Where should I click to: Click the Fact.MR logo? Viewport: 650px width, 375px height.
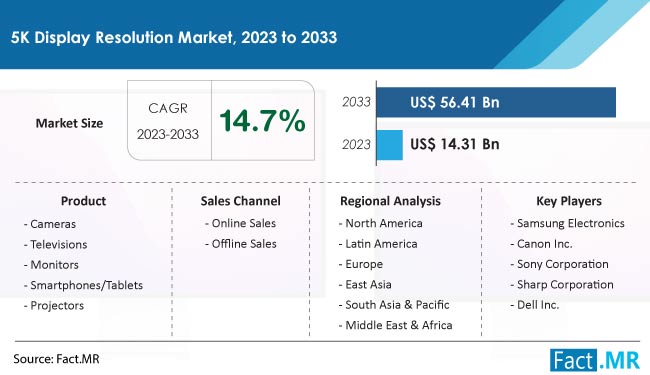595,360
